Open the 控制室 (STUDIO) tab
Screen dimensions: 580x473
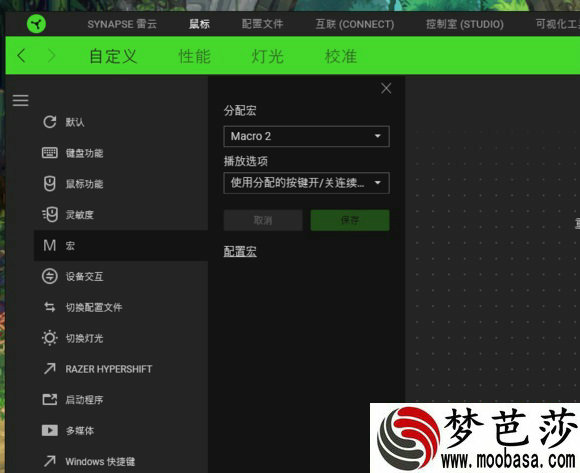465,24
